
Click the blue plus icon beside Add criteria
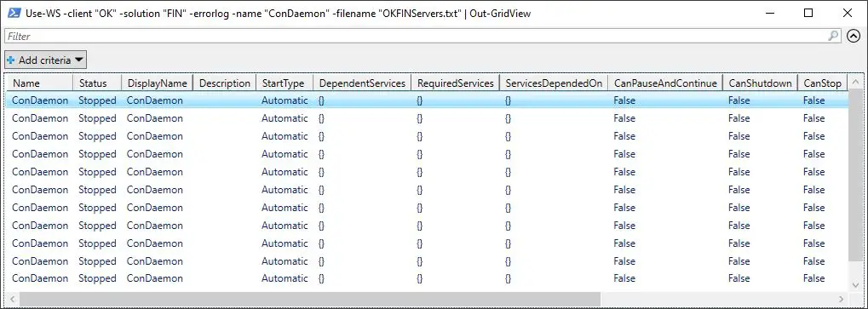(x=10, y=60)
